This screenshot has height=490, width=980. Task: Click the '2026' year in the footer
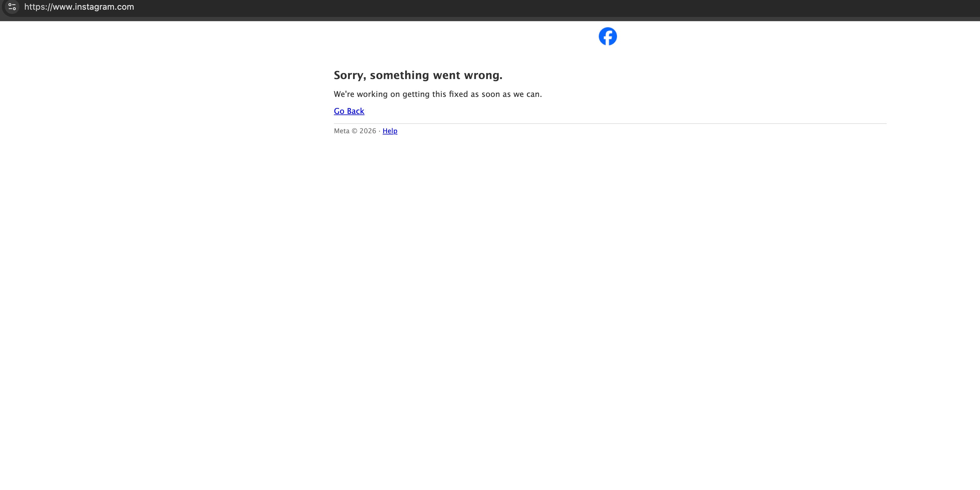[368, 131]
